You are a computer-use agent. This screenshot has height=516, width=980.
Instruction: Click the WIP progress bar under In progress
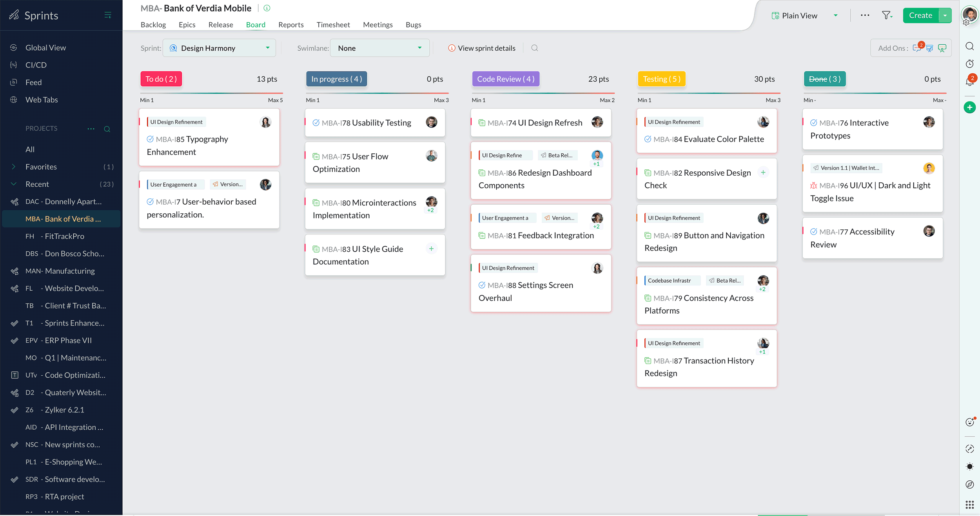(376, 94)
